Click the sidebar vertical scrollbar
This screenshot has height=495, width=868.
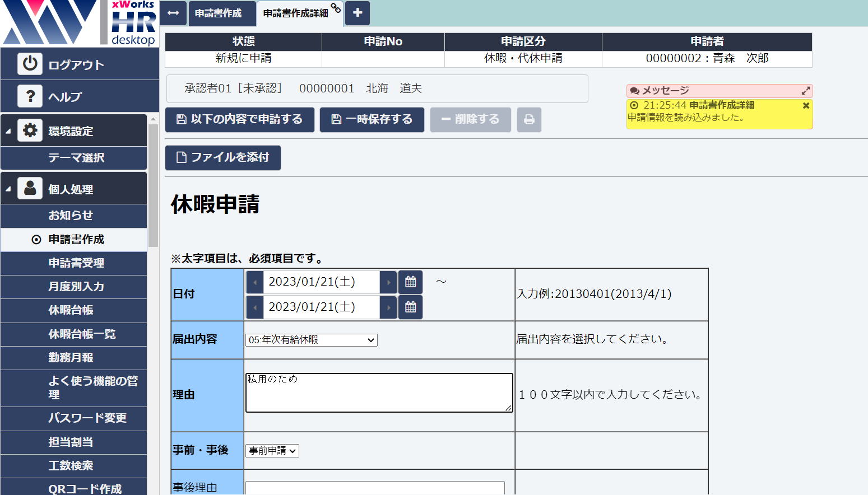[x=153, y=185]
